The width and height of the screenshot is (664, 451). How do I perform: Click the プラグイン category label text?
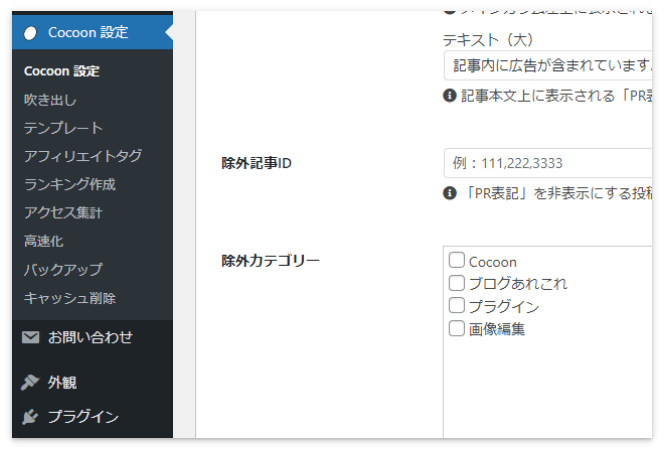pos(504,307)
